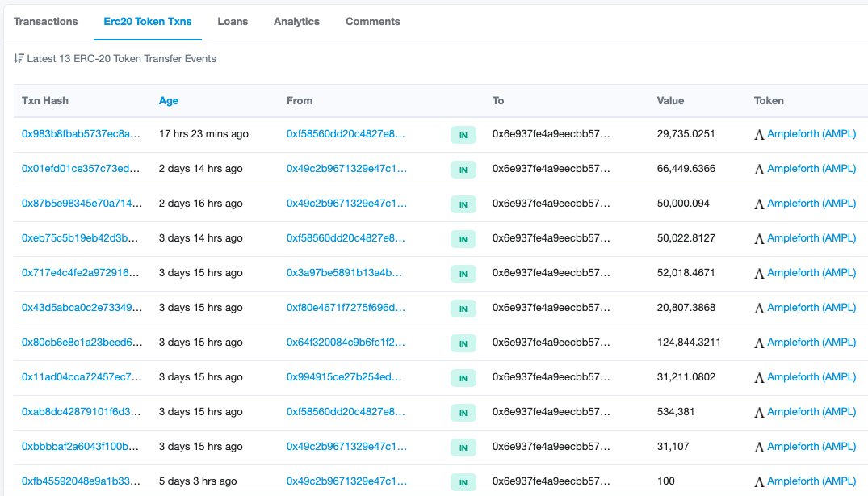Open transaction hash 0x43d5abca0c2e73349

click(82, 308)
